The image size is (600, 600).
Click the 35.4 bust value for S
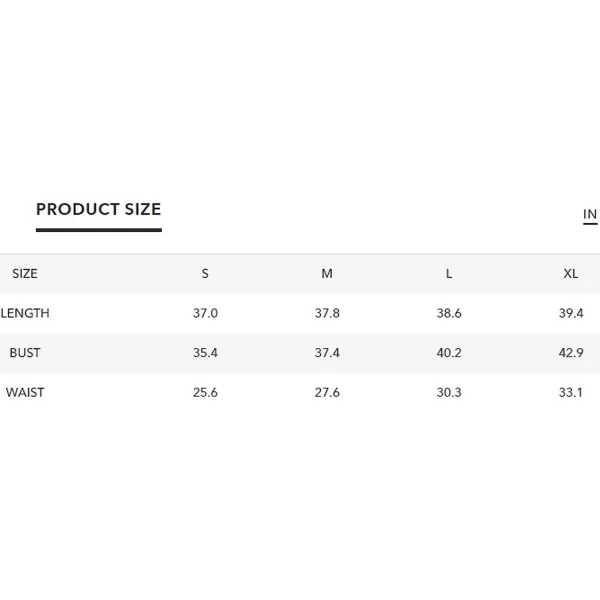pyautogui.click(x=205, y=353)
